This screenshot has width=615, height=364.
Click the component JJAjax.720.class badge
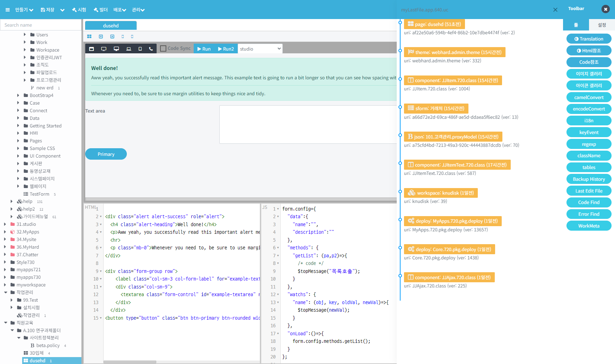[x=449, y=277]
